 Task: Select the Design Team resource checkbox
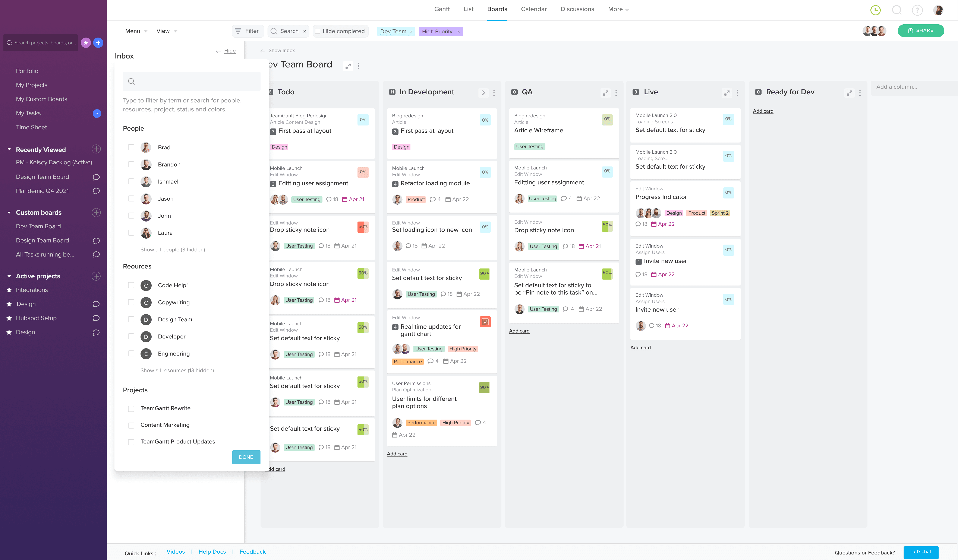pos(131,319)
